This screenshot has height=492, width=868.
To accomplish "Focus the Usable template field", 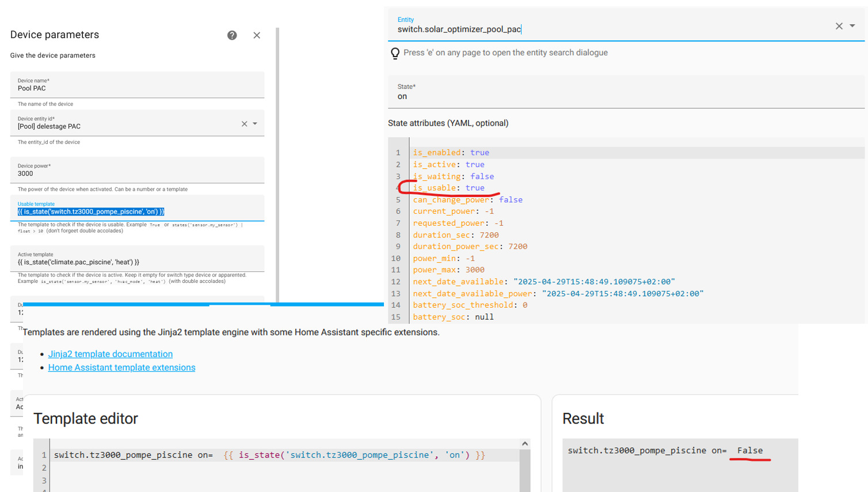I will 137,211.
